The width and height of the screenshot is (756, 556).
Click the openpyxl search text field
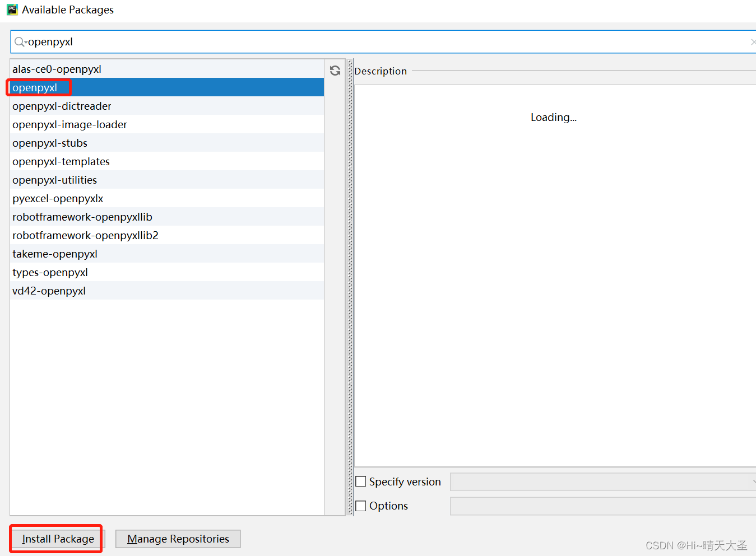[383, 42]
